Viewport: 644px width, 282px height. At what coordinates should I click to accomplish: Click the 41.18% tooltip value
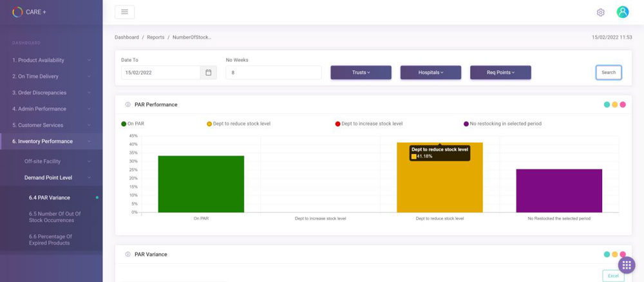424,156
